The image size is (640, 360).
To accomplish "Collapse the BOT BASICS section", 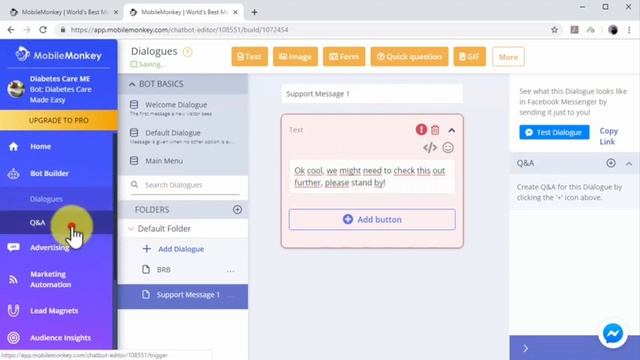I will coord(132,84).
